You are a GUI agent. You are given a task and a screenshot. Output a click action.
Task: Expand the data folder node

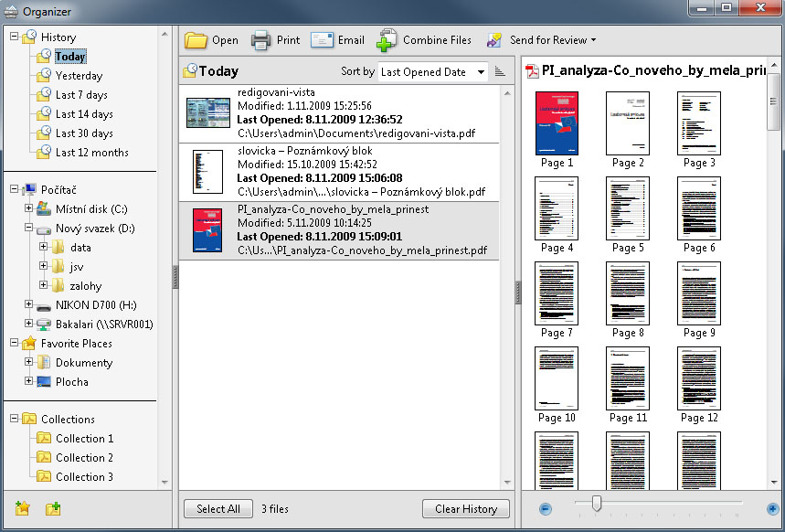click(x=43, y=247)
